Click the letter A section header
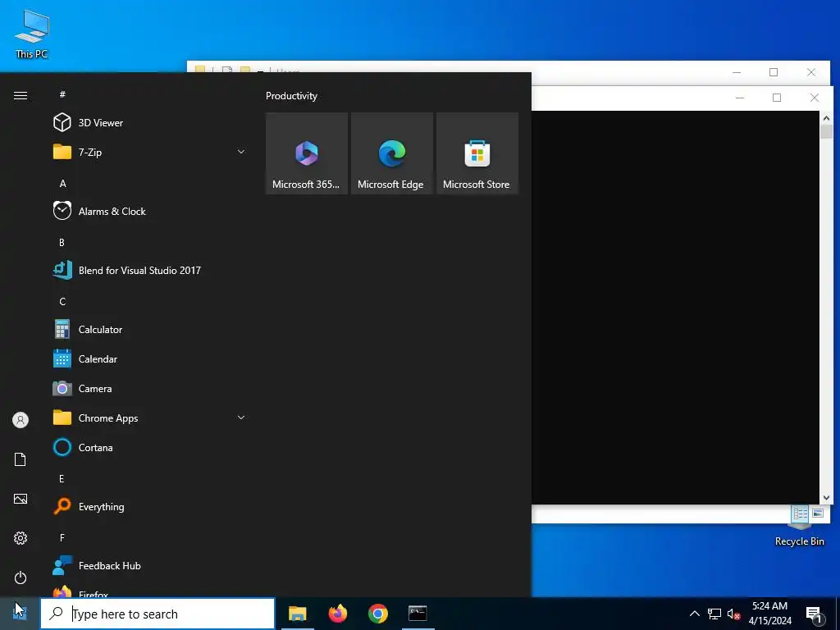The height and width of the screenshot is (630, 840). [62, 183]
